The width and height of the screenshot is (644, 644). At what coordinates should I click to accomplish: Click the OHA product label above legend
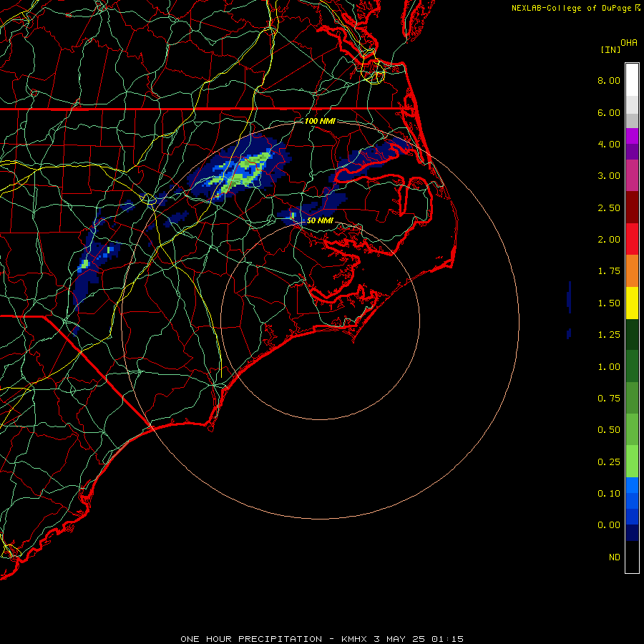[x=629, y=43]
